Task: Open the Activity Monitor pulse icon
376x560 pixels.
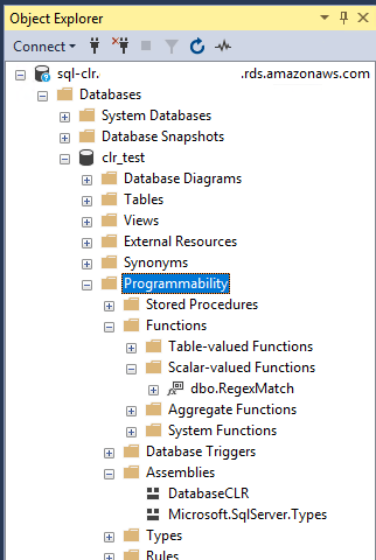Action: (223, 46)
